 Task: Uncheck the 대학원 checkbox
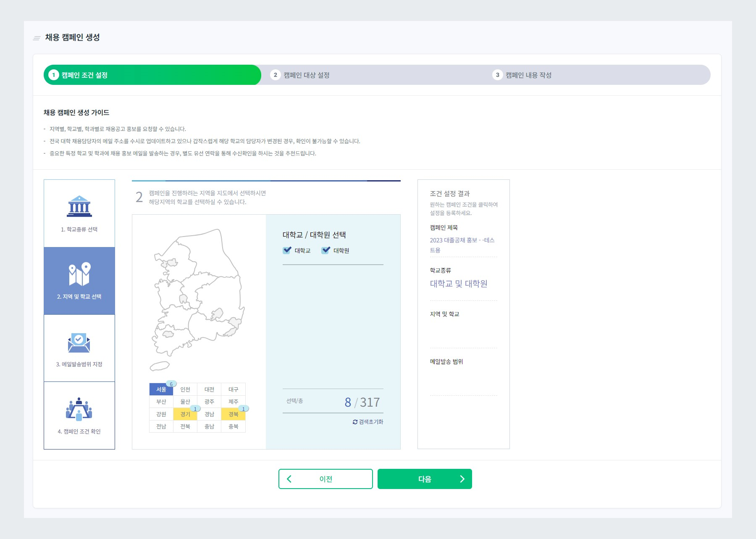pyautogui.click(x=326, y=250)
